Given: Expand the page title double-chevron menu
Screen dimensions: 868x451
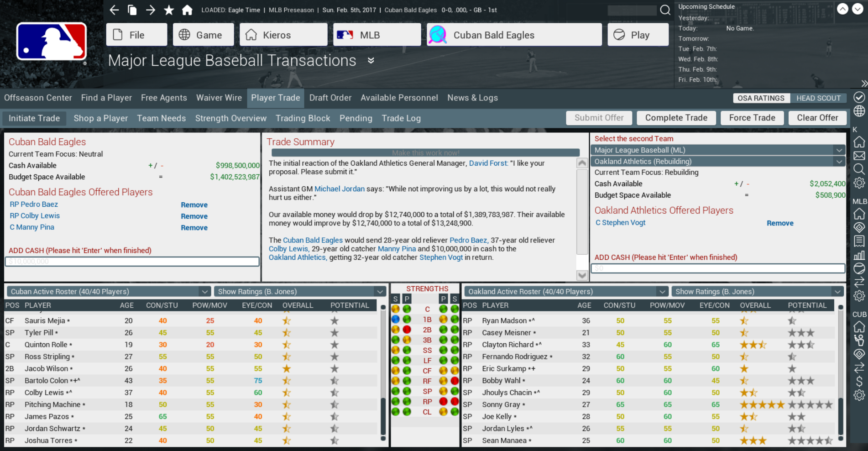Looking at the screenshot, I should 371,61.
